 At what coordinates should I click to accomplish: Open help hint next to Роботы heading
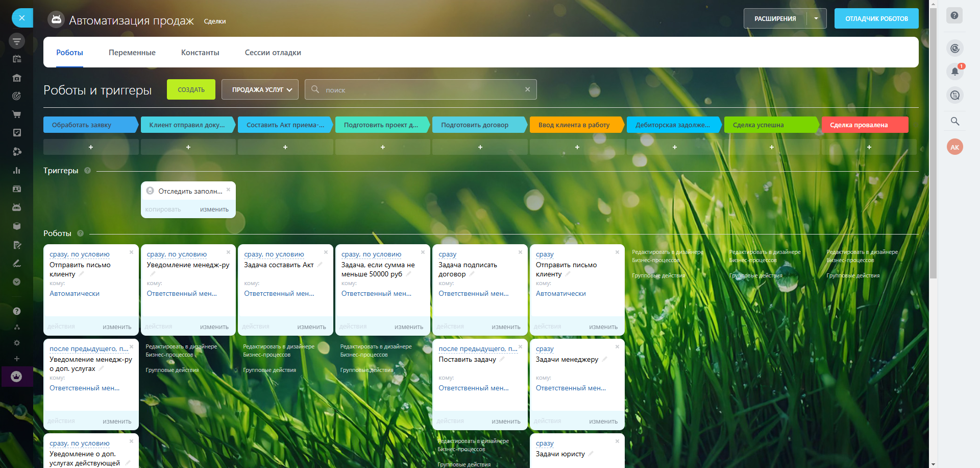coord(81,233)
